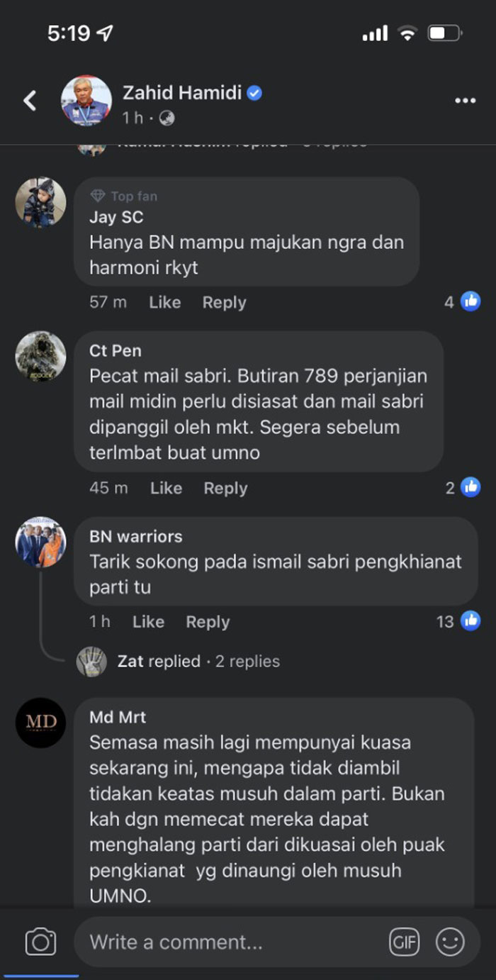Screen dimensions: 496x980
Task: Tap the blue verified badge
Action: coord(254,93)
